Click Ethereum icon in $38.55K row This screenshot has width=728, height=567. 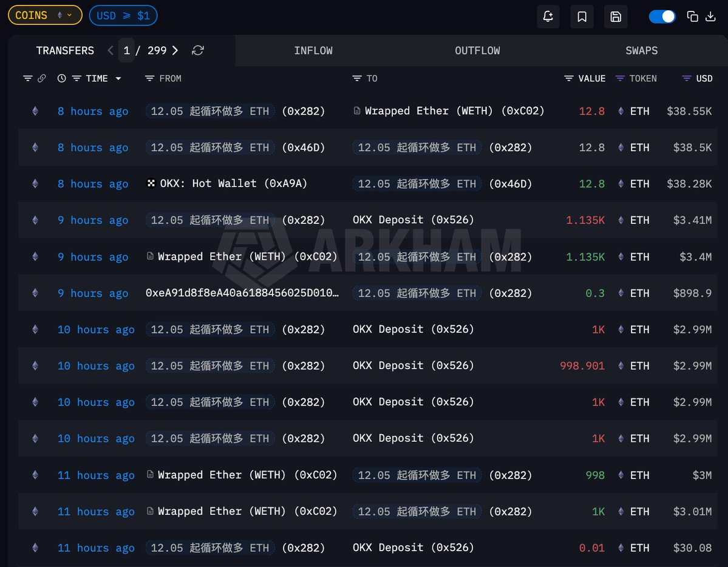[x=35, y=111]
